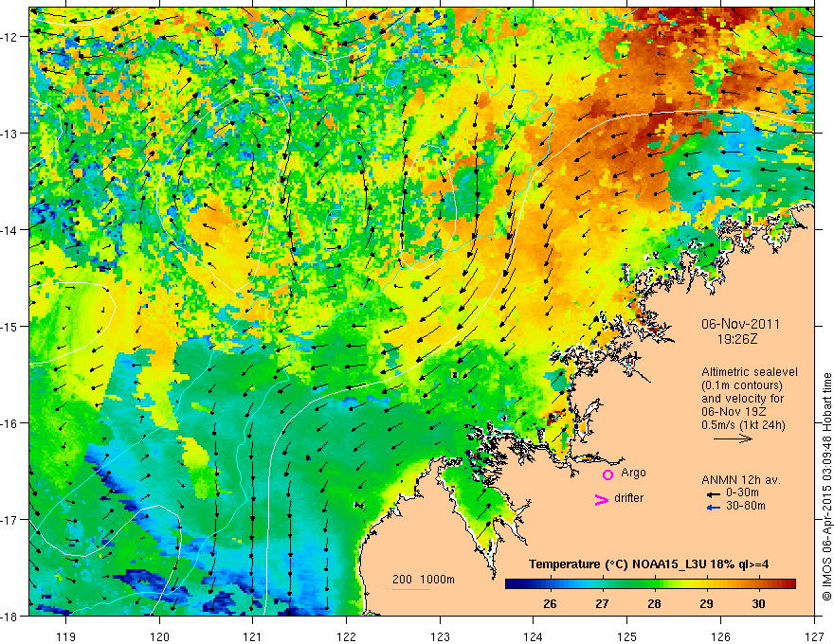
Task: Click the blue 30-80m arrow legend symbol
Action: (x=714, y=508)
